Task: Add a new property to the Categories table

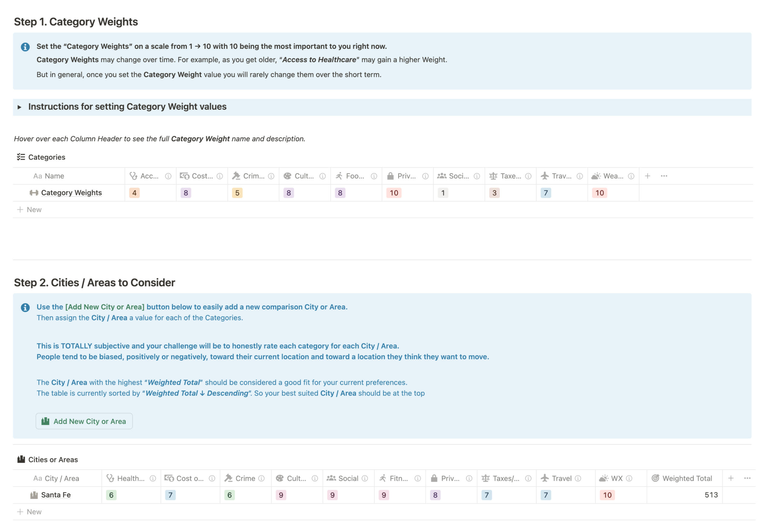Action: [x=647, y=176]
